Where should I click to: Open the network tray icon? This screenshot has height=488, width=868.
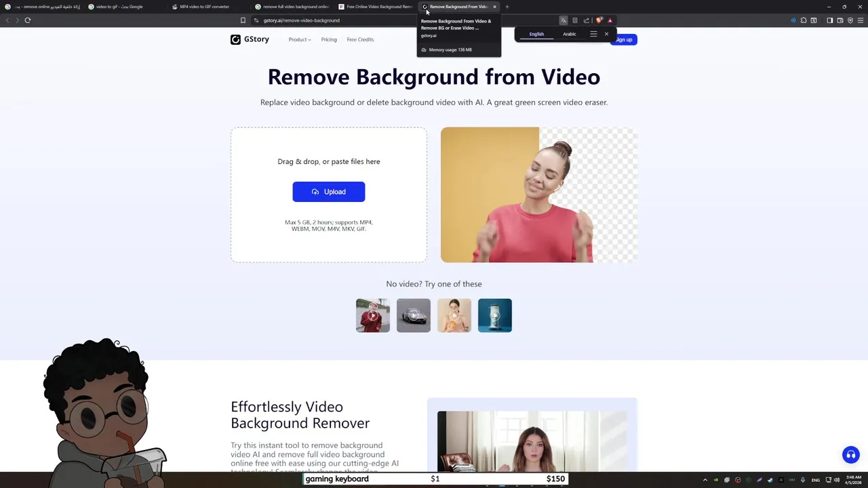(x=828, y=480)
